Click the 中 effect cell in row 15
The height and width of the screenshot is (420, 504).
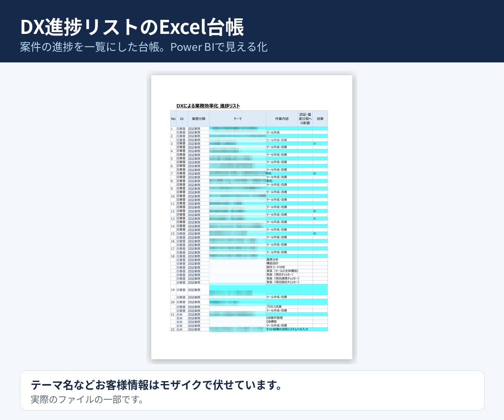click(320, 234)
